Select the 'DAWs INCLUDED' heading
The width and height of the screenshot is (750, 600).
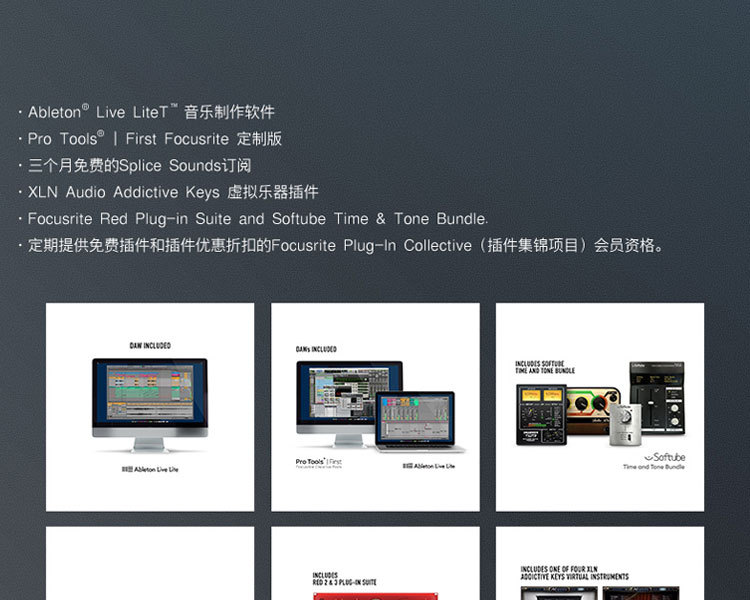316,349
